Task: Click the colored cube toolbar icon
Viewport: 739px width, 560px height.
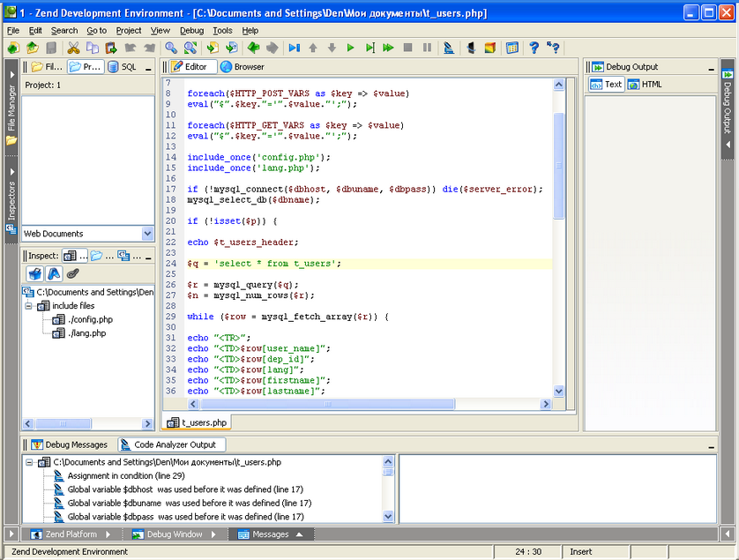Action: point(490,48)
